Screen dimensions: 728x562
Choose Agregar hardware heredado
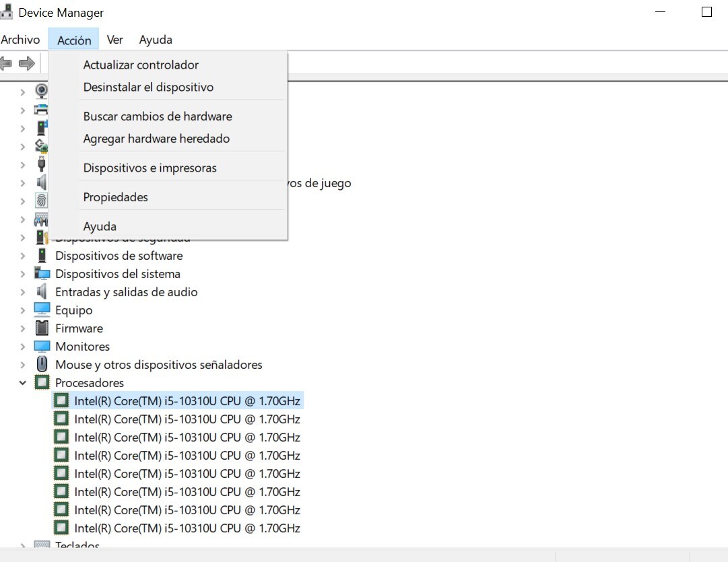[x=168, y=138]
